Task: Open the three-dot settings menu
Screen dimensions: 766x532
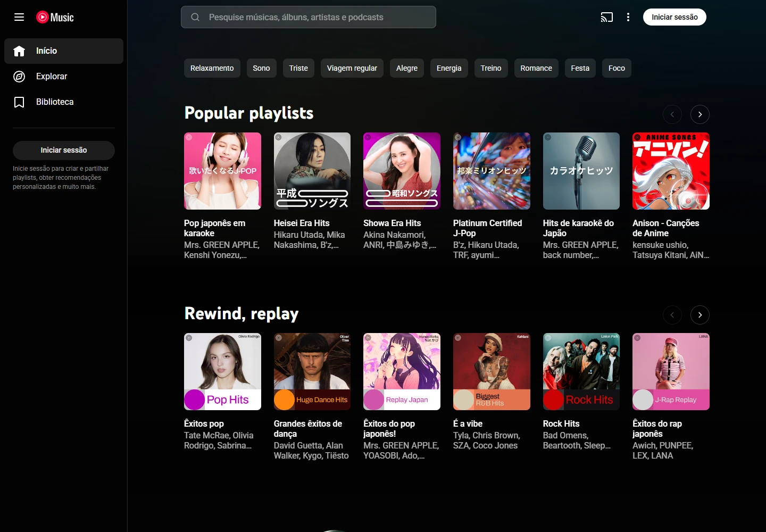Action: click(628, 17)
